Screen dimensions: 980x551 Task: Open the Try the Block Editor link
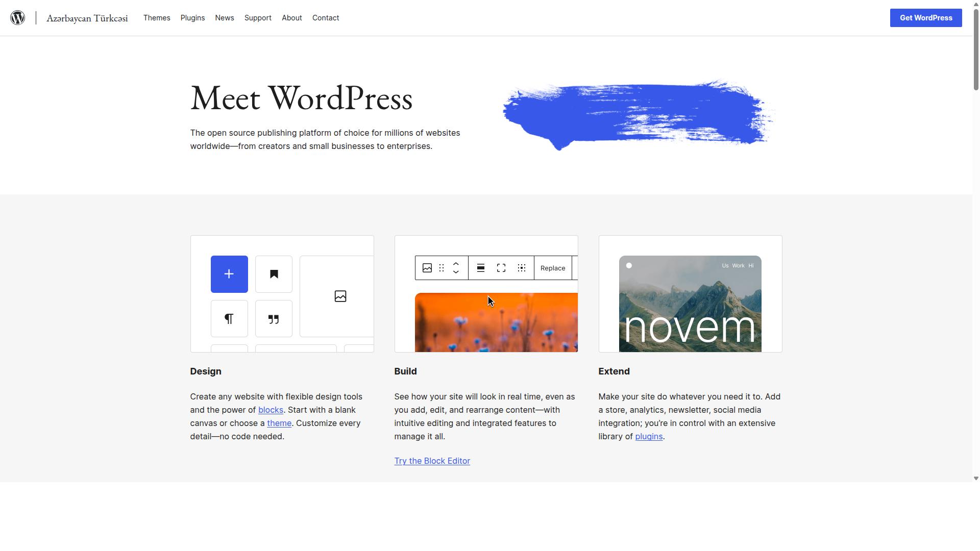(432, 461)
